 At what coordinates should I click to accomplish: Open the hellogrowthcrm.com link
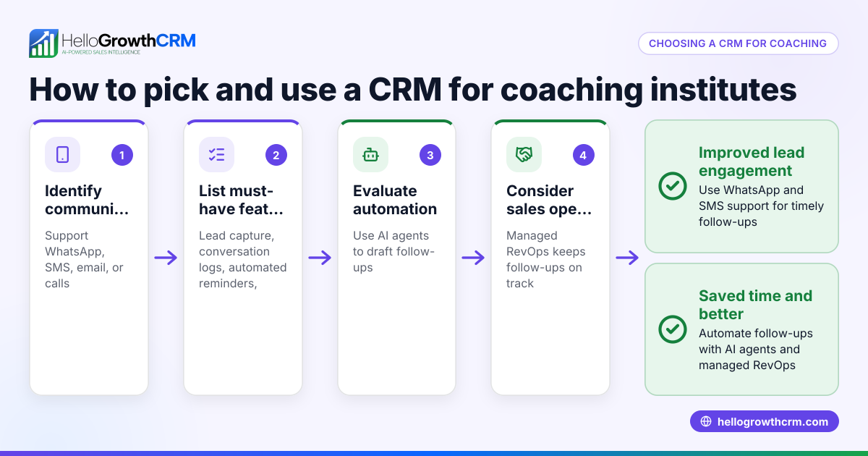tap(764, 422)
